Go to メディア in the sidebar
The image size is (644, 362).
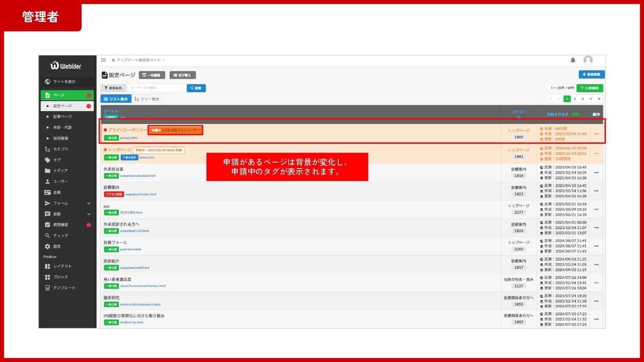tap(60, 171)
